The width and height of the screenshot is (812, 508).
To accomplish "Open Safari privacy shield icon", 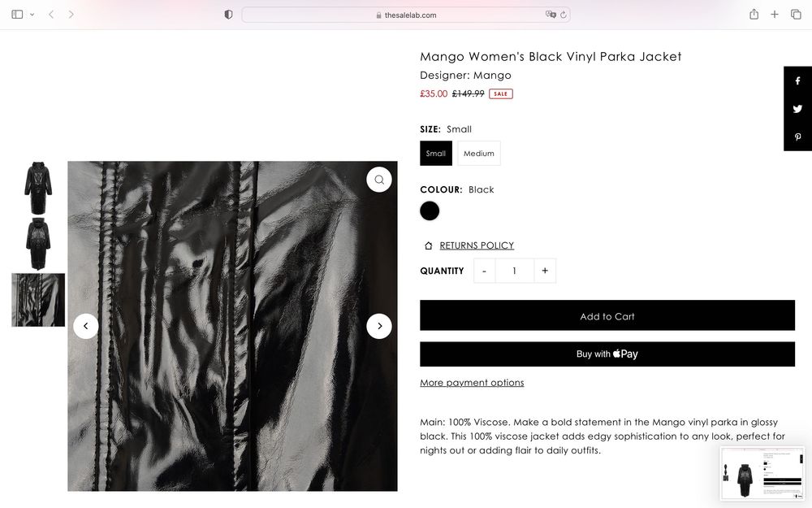I will click(x=228, y=15).
